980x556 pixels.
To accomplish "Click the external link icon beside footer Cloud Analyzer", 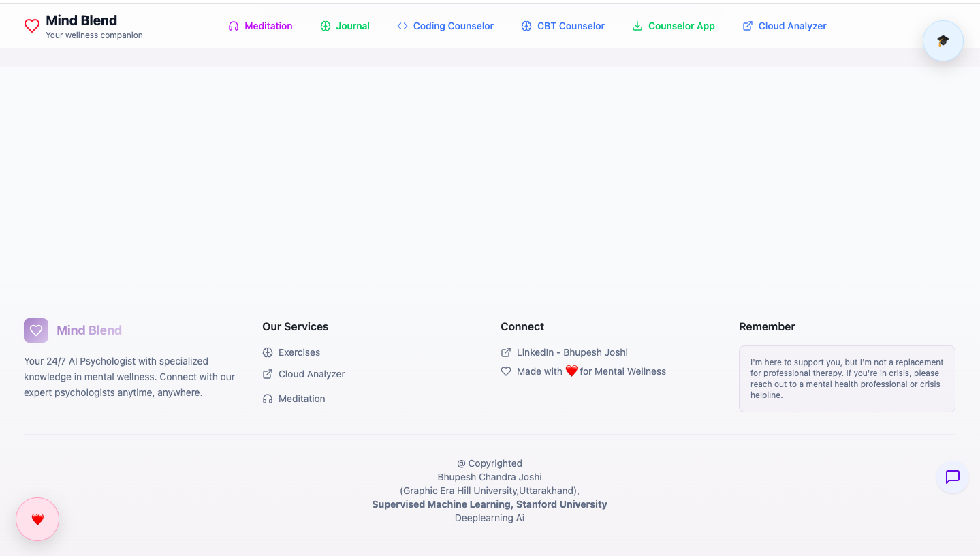I will pyautogui.click(x=268, y=374).
